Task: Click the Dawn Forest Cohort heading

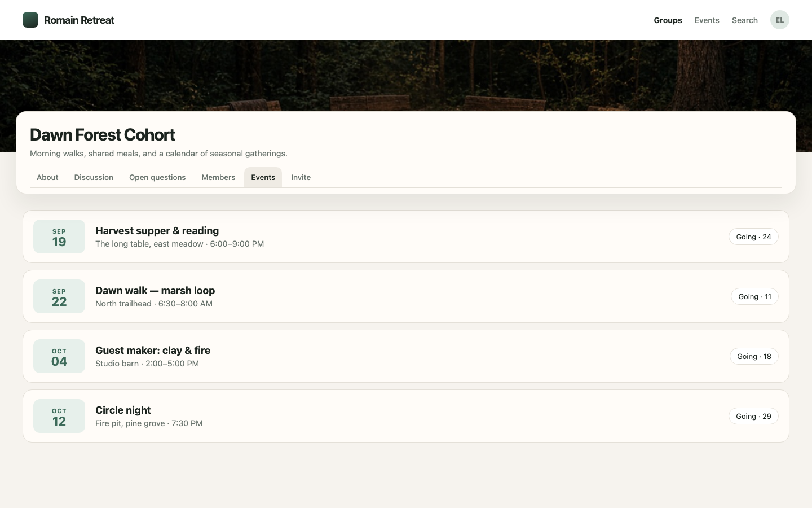Action: pos(102,135)
